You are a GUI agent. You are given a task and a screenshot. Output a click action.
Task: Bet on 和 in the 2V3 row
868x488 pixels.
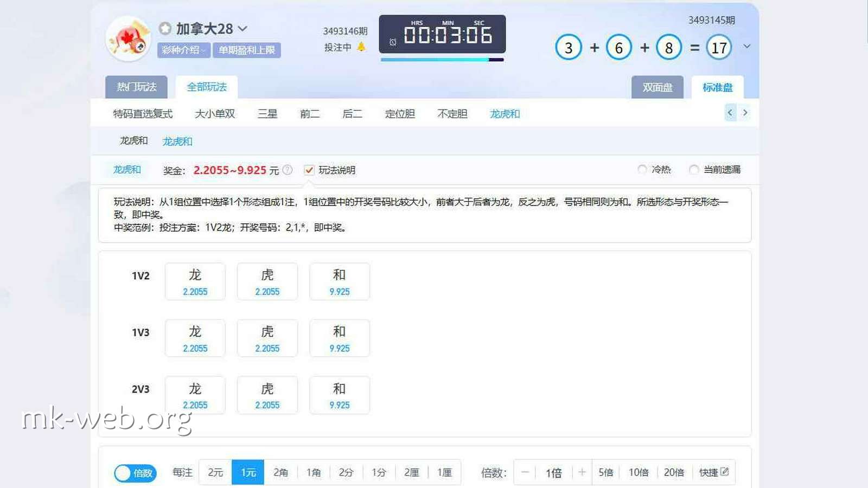(340, 395)
